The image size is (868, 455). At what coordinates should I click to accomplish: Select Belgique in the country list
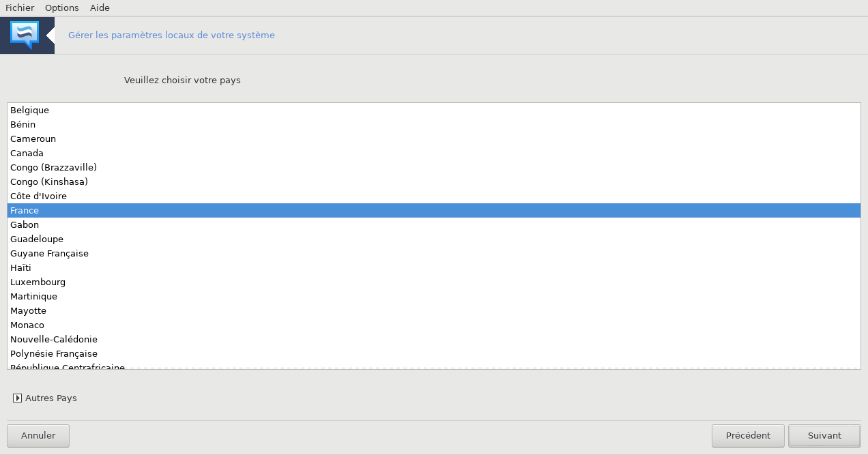pyautogui.click(x=434, y=110)
